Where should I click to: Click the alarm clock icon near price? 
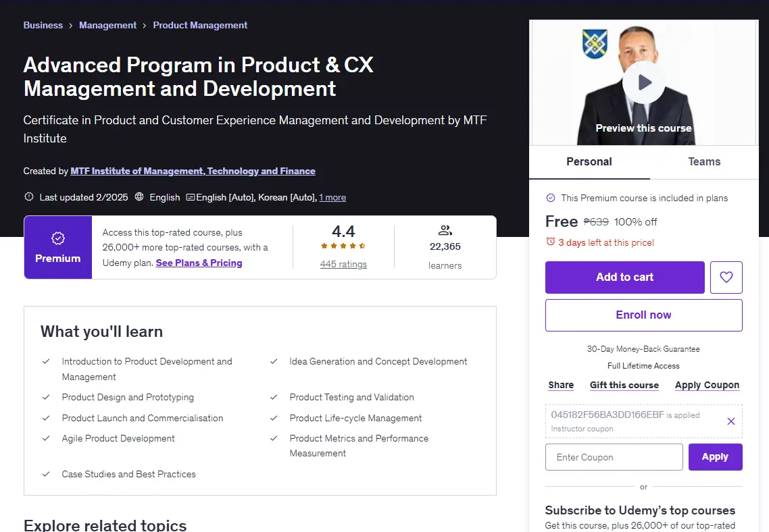550,242
